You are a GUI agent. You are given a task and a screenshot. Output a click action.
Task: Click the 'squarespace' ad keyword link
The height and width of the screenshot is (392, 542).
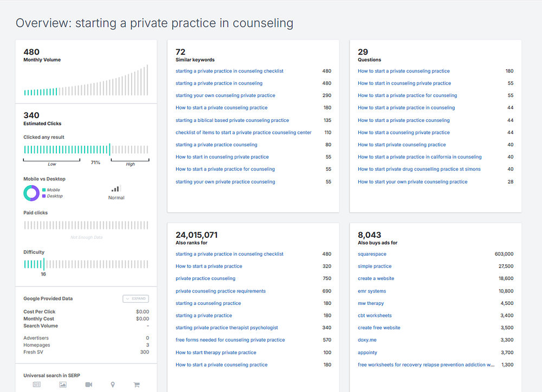click(372, 254)
